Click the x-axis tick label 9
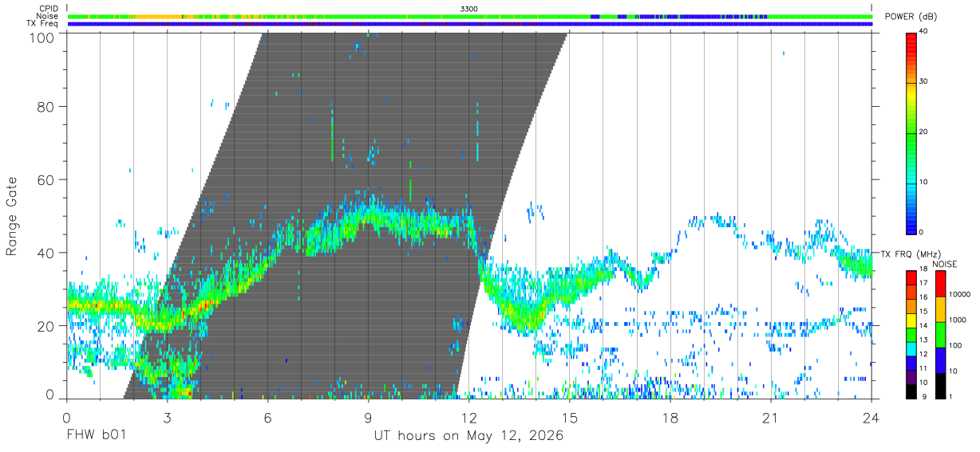This screenshot has width=980, height=452. (x=368, y=417)
